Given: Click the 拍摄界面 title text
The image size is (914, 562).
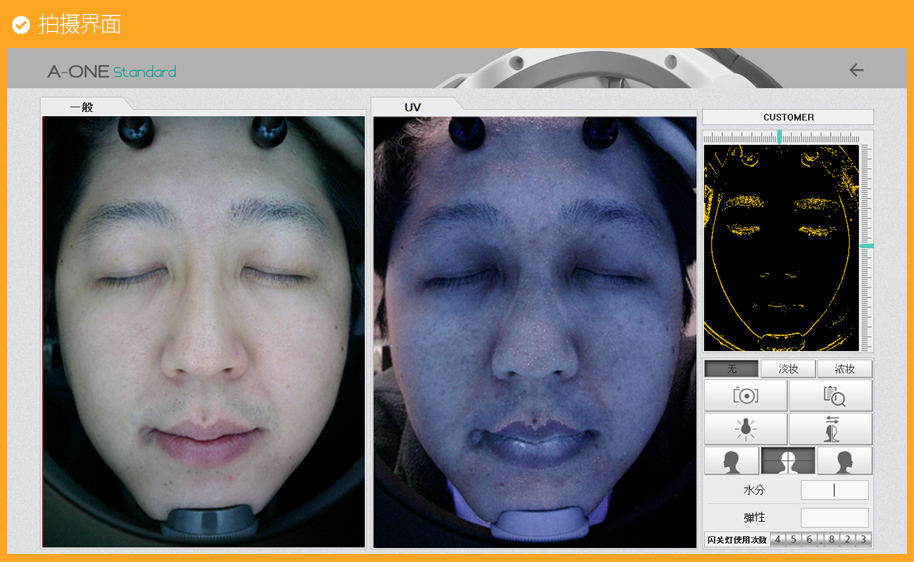Looking at the screenshot, I should 80,24.
